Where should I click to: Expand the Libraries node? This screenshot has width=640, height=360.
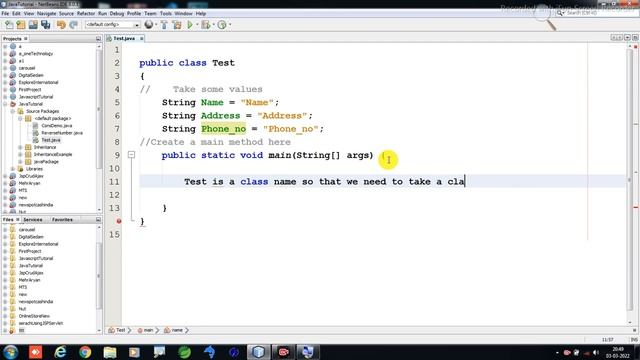[x=13, y=169]
